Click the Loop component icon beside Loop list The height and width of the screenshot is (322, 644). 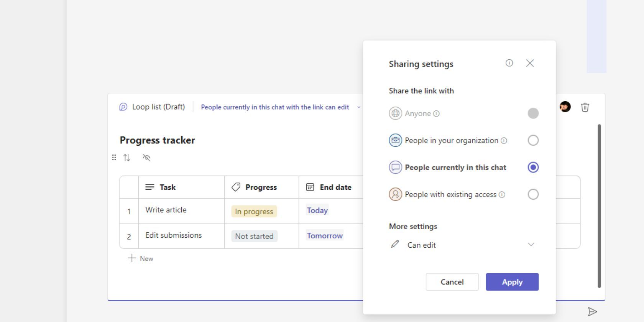click(x=123, y=107)
